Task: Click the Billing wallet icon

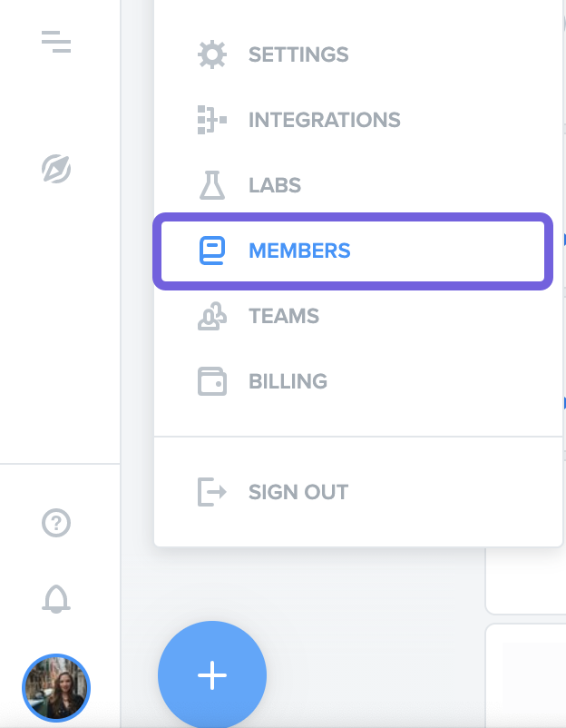Action: tap(212, 381)
